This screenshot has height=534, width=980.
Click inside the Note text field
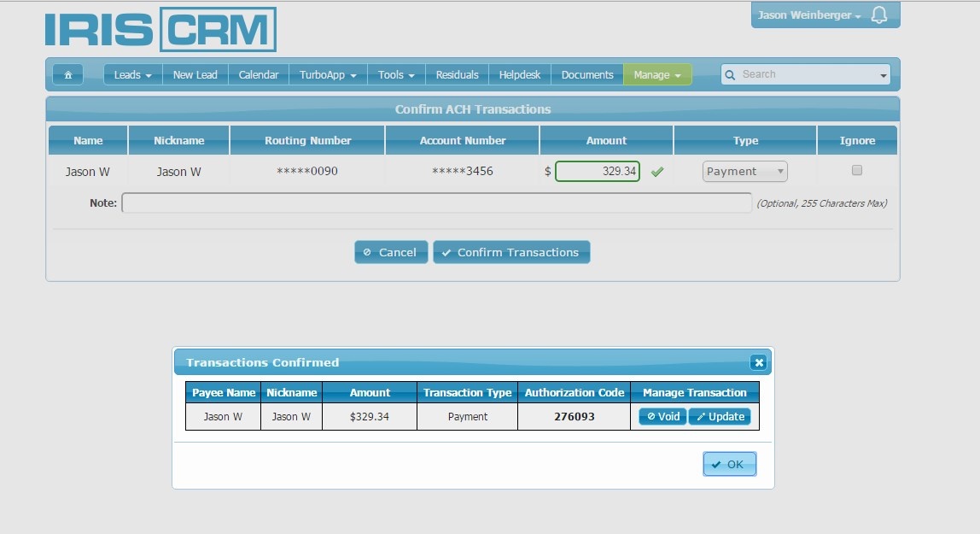(436, 203)
